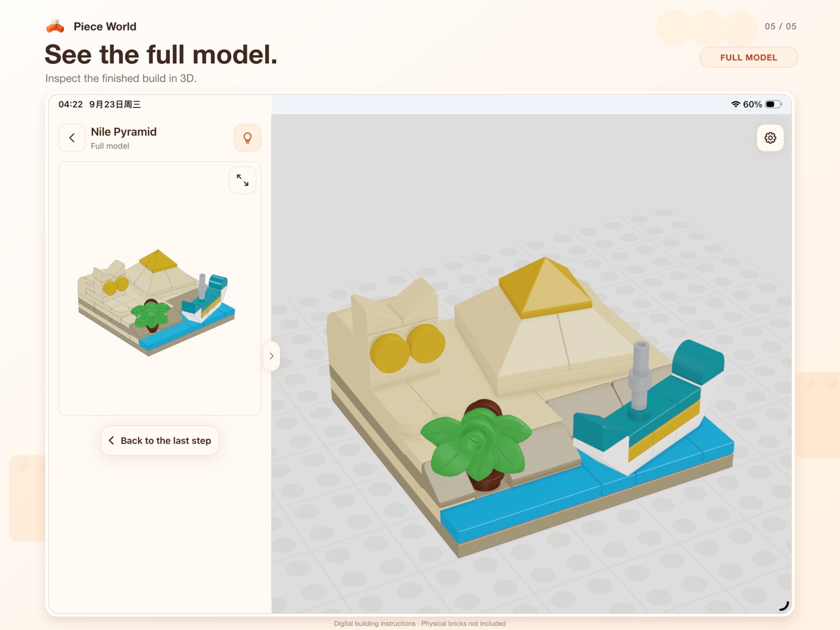The image size is (840, 630).
Task: Tap the battery status icon
Action: tap(773, 104)
